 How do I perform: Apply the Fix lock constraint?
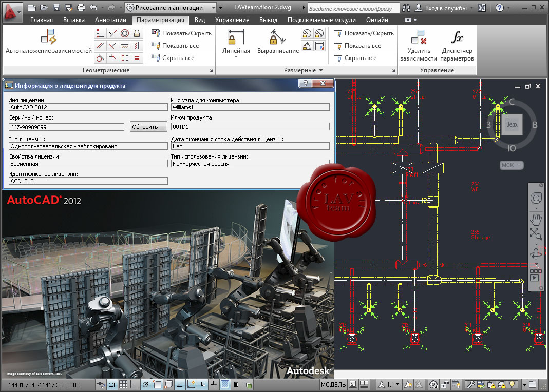(137, 33)
